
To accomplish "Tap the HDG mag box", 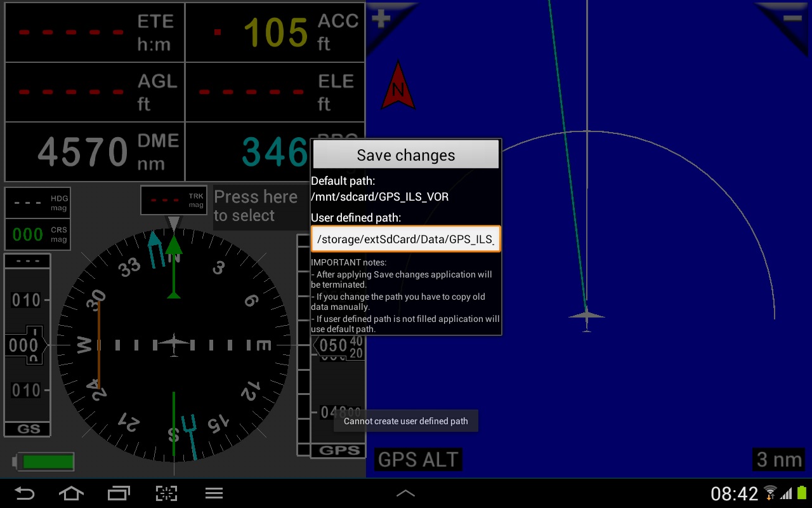I will (37, 203).
